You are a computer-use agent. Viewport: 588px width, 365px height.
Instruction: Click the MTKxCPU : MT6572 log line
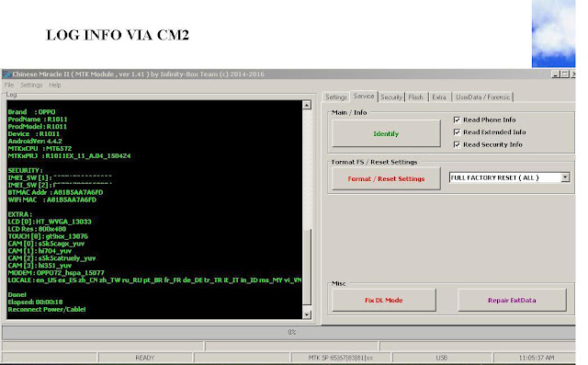[40, 149]
